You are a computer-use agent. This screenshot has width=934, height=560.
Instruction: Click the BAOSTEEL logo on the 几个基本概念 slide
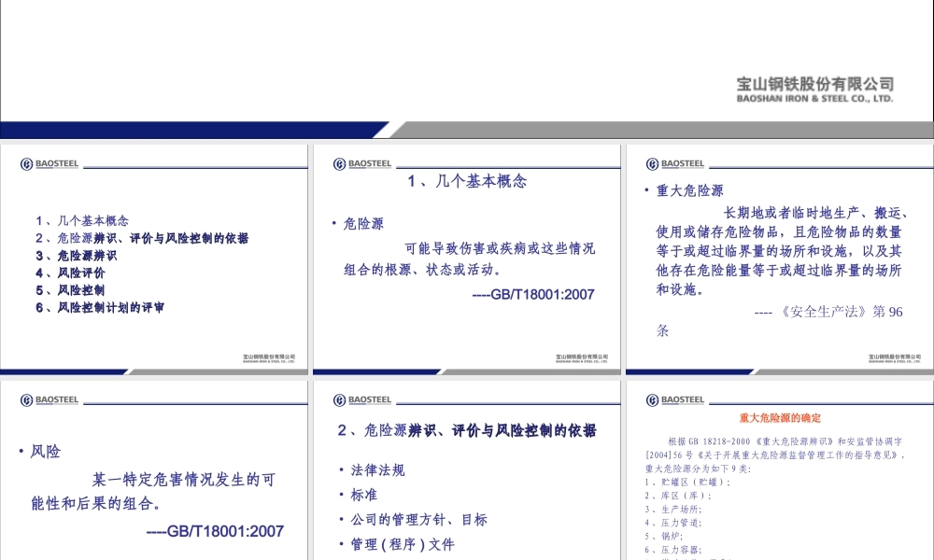click(x=362, y=164)
